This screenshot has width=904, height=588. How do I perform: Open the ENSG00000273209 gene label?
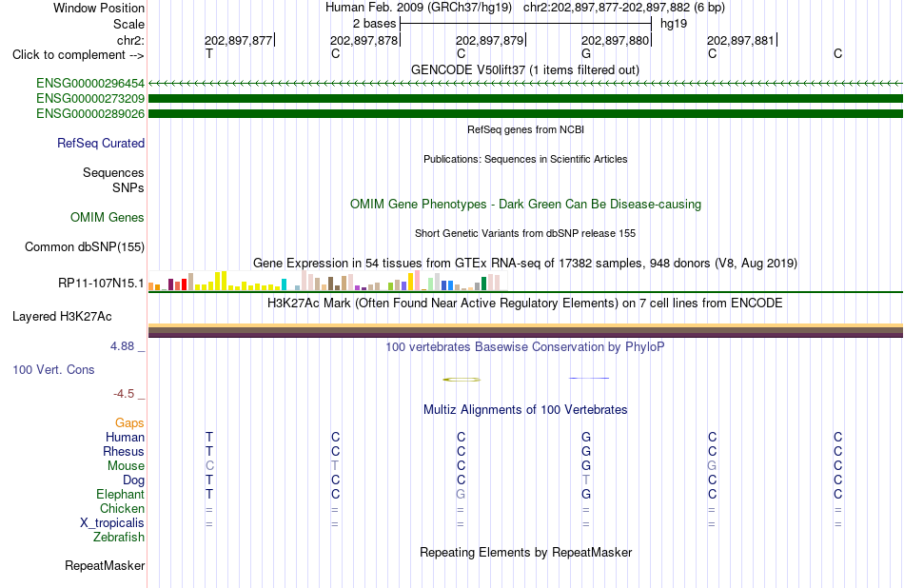click(90, 99)
